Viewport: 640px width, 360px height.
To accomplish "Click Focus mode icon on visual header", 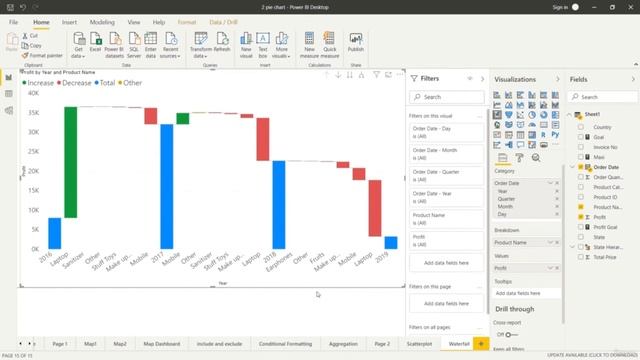I will [x=388, y=75].
